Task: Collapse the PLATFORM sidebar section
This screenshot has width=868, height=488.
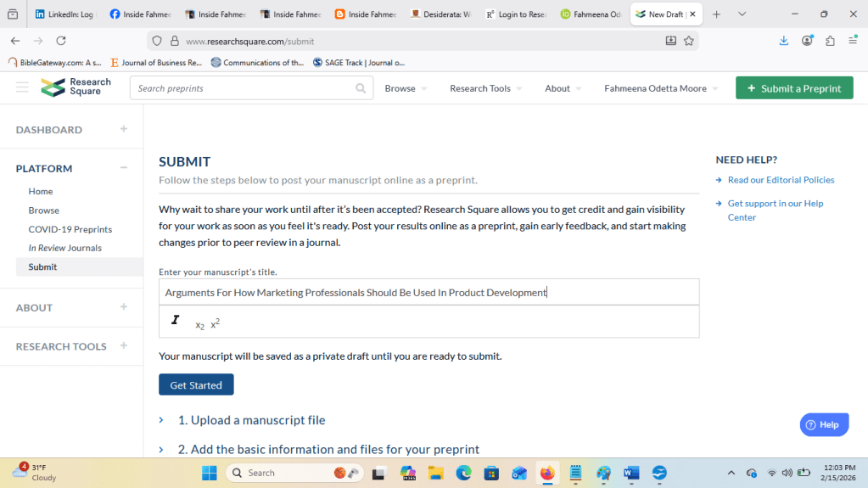Action: (x=124, y=168)
